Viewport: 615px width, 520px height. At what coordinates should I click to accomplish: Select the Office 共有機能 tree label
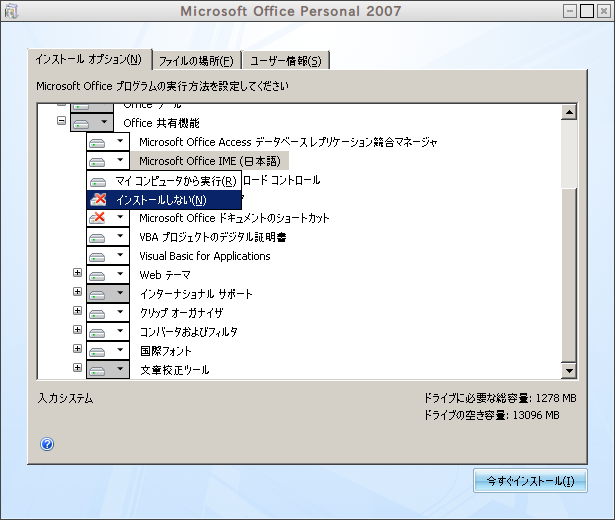coord(161,123)
